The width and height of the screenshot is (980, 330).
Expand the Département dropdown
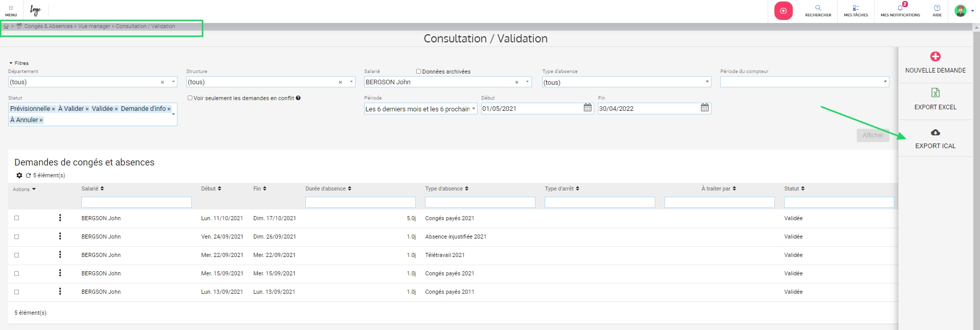(173, 82)
